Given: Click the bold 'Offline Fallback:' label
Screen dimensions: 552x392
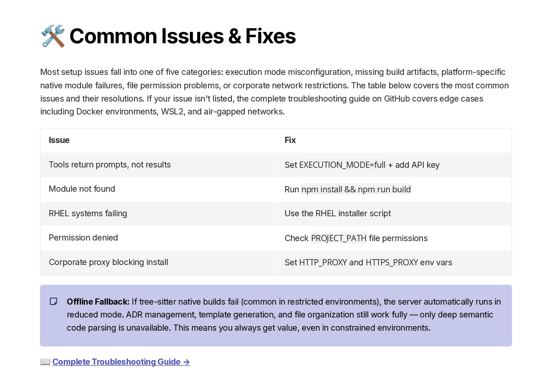Looking at the screenshot, I should 98,302.
